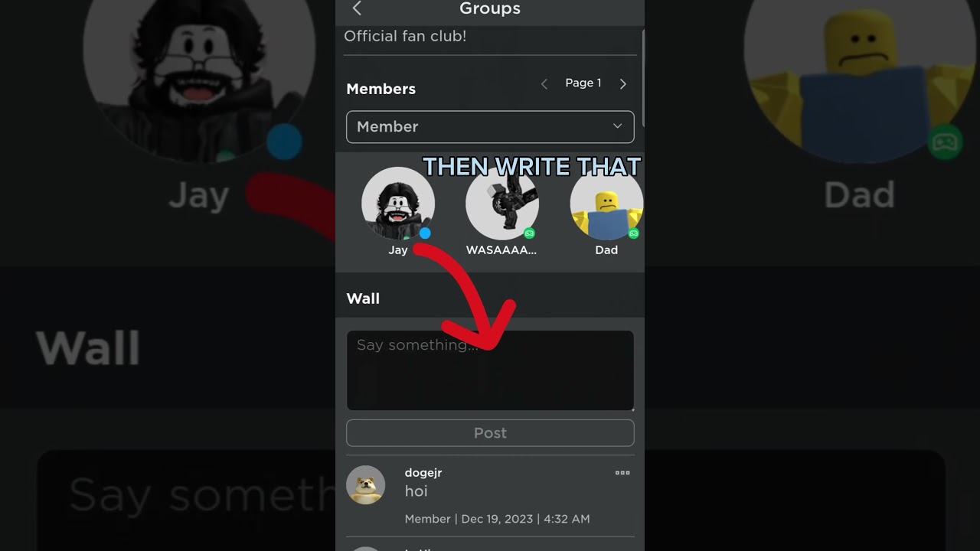980x551 pixels.
Task: Click the Wall section heading
Action: point(363,298)
